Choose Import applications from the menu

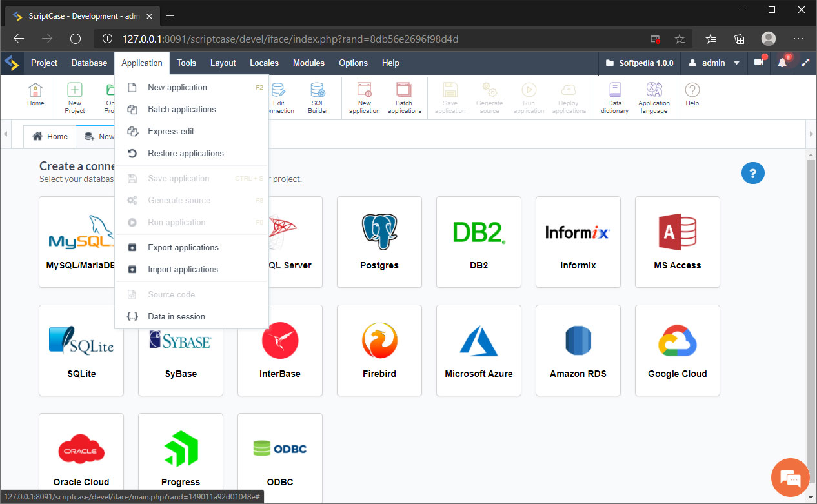[192, 269]
